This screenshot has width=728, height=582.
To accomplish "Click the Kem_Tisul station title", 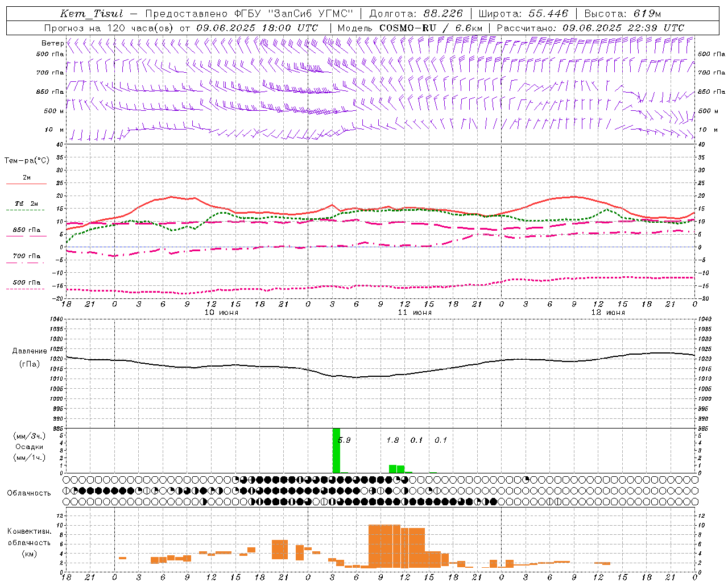I will [x=91, y=14].
